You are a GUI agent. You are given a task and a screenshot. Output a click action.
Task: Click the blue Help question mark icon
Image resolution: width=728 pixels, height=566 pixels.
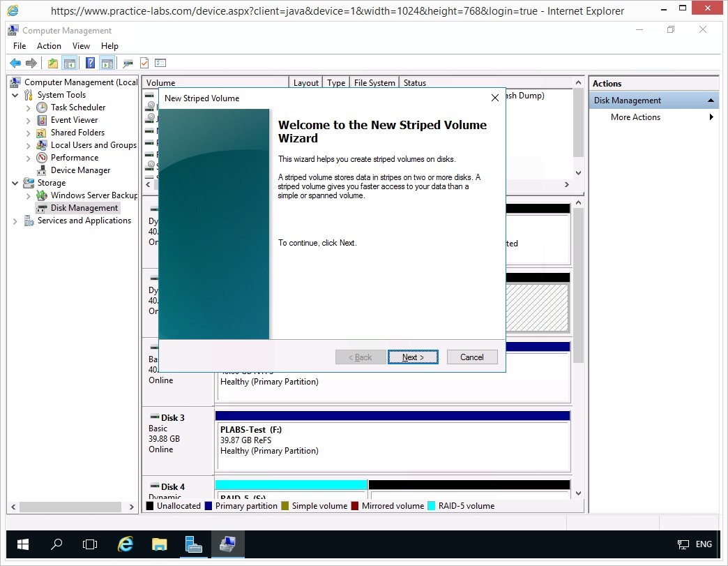tap(90, 63)
